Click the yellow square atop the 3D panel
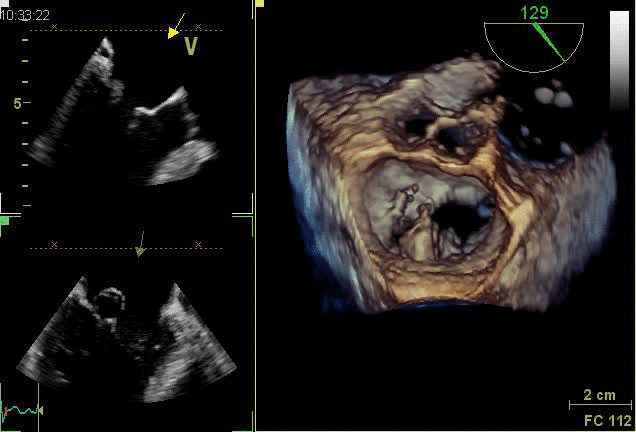This screenshot has height=432, width=636. coord(260,4)
